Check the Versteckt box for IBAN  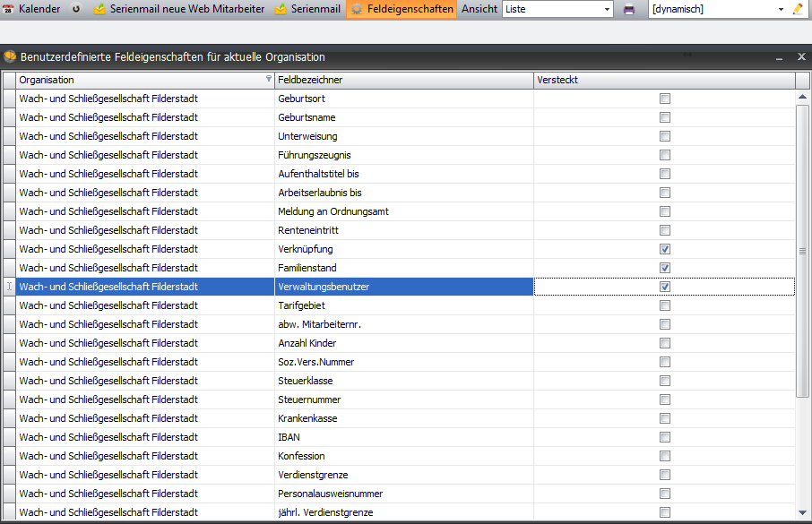point(665,437)
